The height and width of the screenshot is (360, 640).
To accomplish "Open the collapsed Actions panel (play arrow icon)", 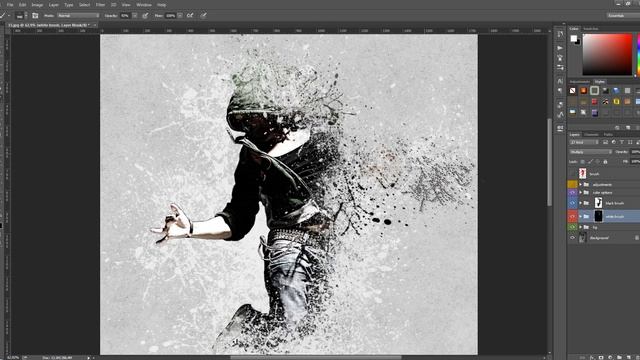I will point(560,48).
